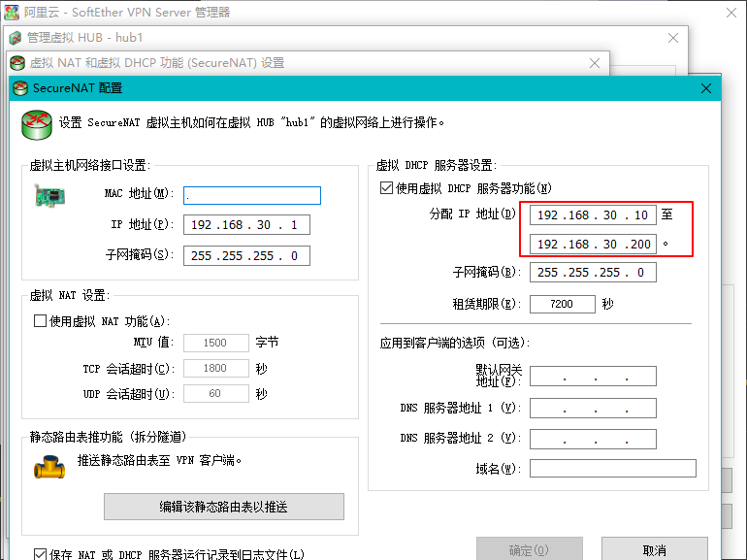The width and height of the screenshot is (747, 560).
Task: Click the NAT and DHCP settings window icon
Action: [17, 63]
